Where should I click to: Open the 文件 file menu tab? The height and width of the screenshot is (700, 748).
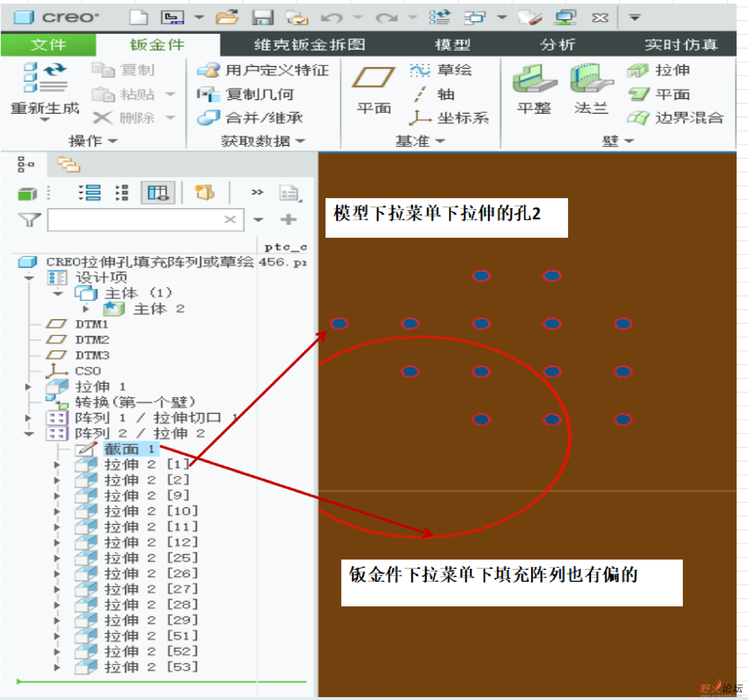49,44
